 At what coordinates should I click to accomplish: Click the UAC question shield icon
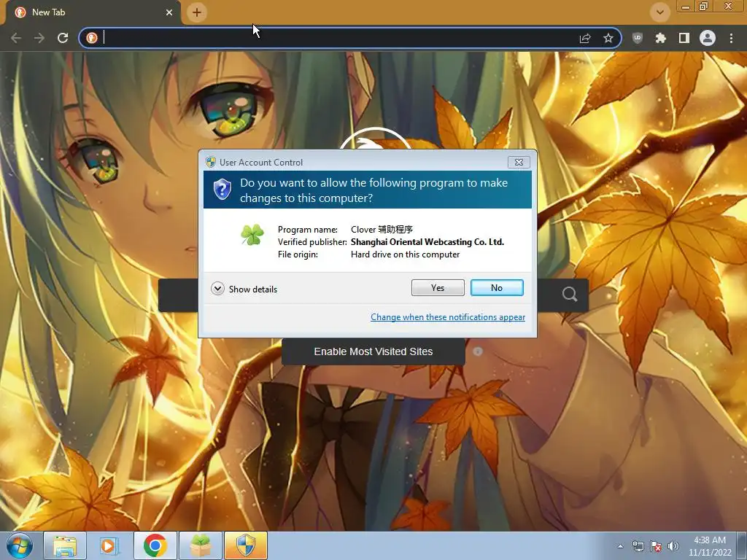(x=222, y=190)
